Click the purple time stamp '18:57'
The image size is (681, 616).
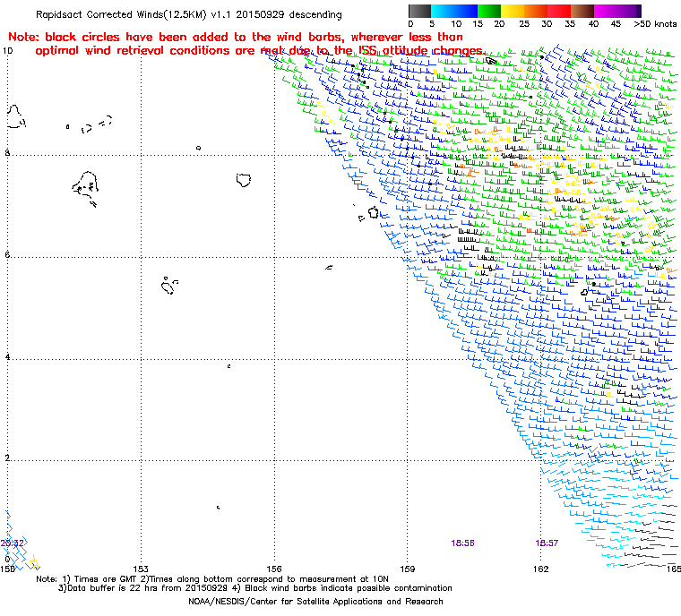pos(547,543)
